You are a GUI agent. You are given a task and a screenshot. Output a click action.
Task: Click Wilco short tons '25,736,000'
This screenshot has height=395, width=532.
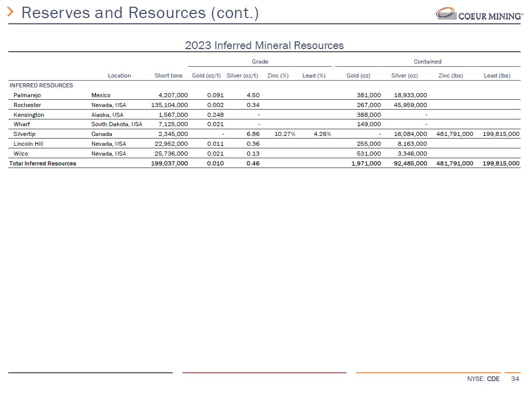pyautogui.click(x=171, y=154)
